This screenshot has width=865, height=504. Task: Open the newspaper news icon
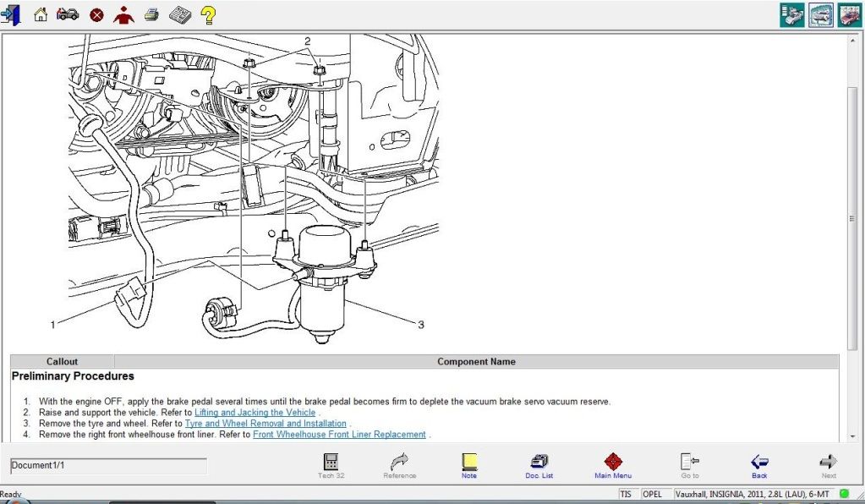coord(179,14)
